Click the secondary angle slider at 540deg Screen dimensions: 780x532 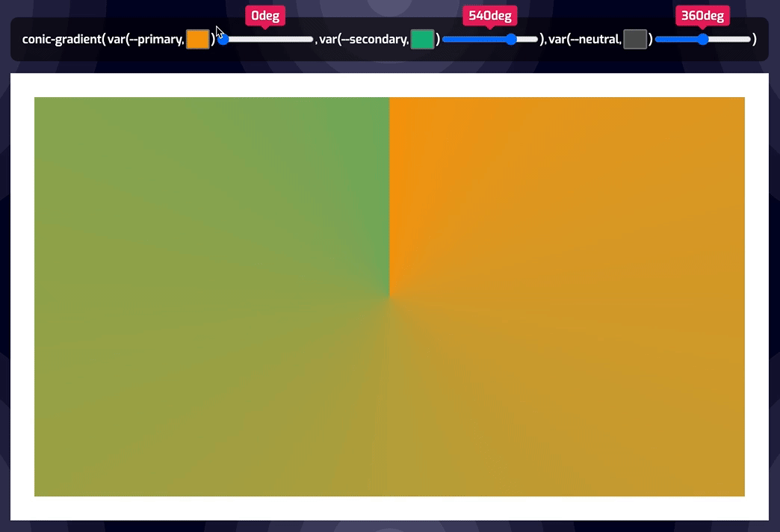pos(490,40)
